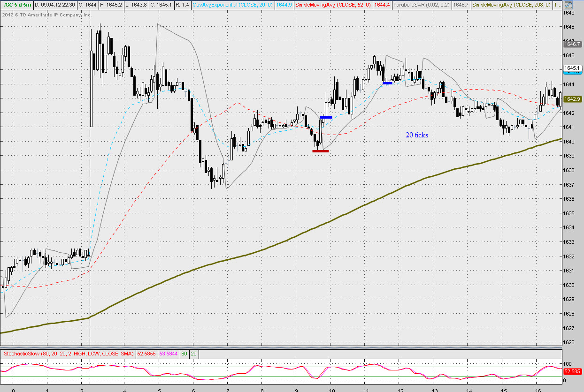Click the /GC 5 d 5m symbol label
This screenshot has width=584, height=392.
click(18, 5)
